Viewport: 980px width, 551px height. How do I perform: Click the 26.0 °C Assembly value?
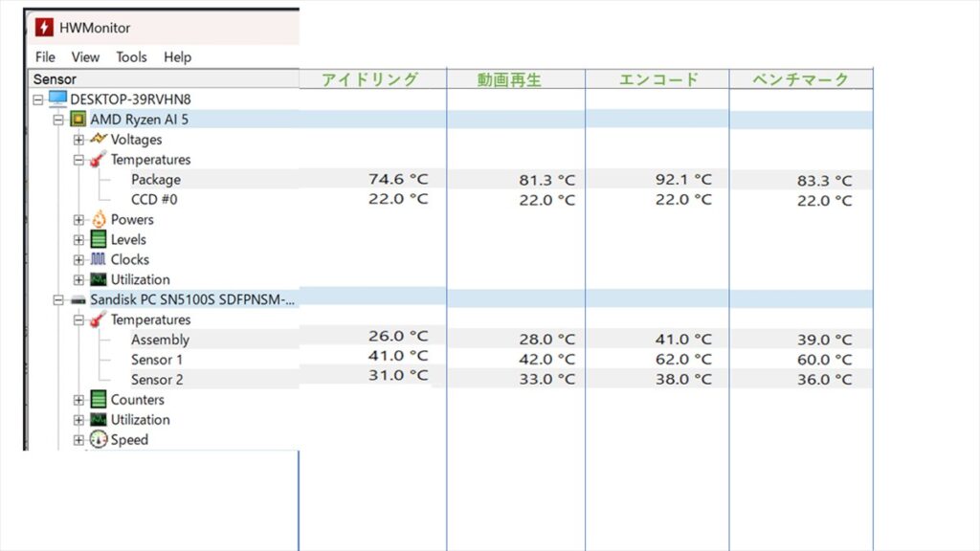point(398,336)
